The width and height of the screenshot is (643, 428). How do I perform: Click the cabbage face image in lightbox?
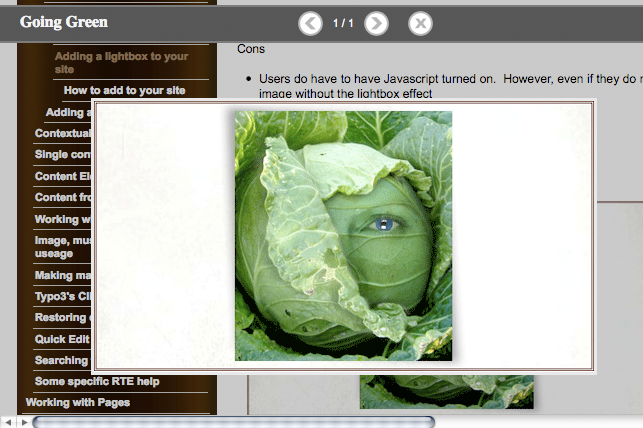(343, 235)
